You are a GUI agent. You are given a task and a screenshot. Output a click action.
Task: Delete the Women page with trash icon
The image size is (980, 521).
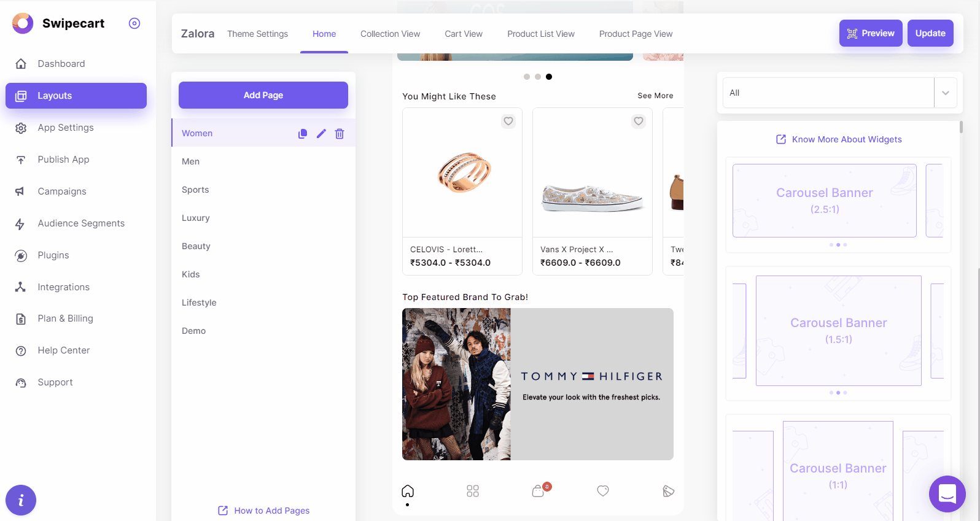[x=340, y=134]
